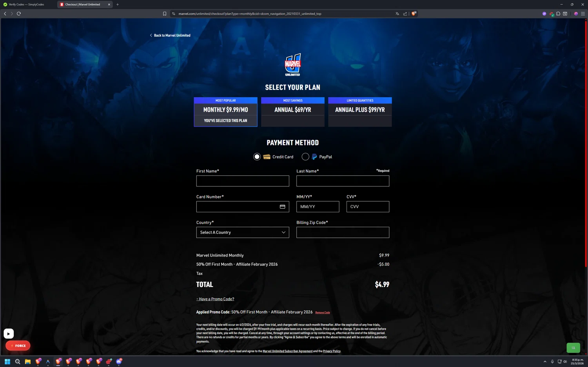Click the white play button widget
Image resolution: width=588 pixels, height=367 pixels.
pyautogui.click(x=9, y=334)
